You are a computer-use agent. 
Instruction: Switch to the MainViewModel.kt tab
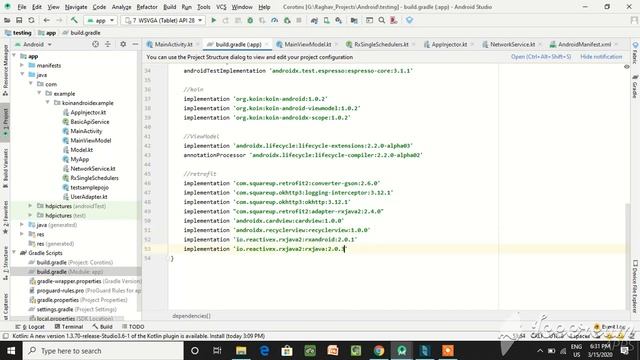tap(308, 44)
